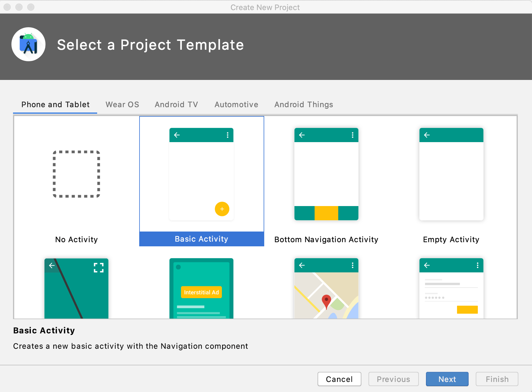Click the yellow floating action button plus icon
The height and width of the screenshot is (392, 532).
pyautogui.click(x=222, y=209)
